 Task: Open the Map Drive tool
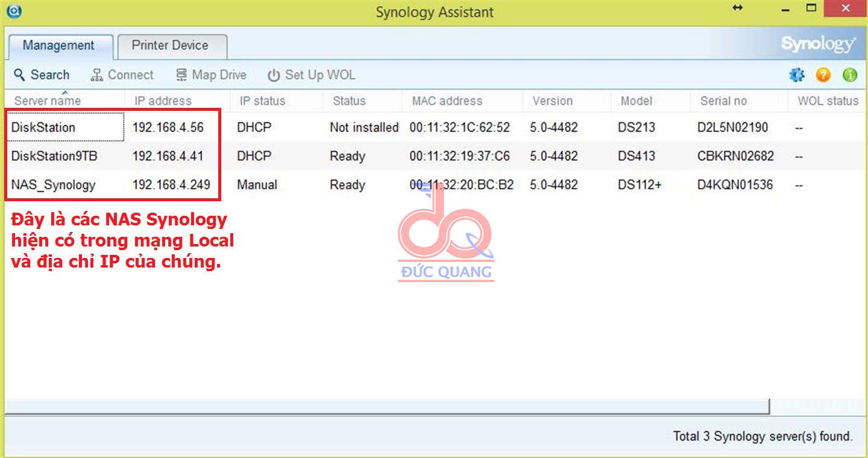coord(211,75)
